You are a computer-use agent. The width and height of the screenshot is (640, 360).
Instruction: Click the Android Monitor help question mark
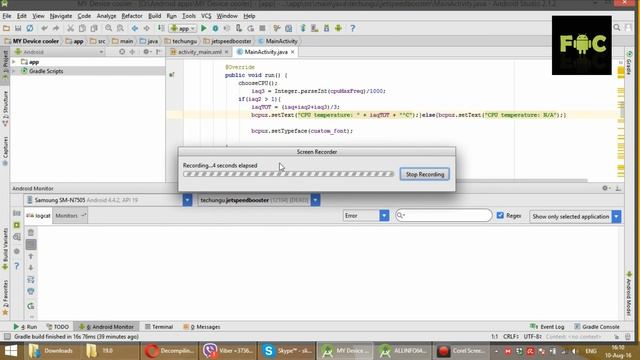(x=17, y=266)
